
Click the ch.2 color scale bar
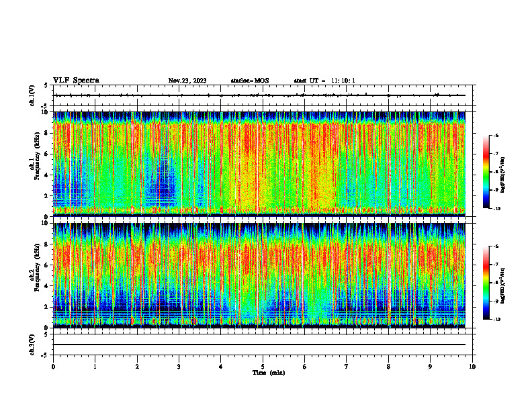[486, 283]
